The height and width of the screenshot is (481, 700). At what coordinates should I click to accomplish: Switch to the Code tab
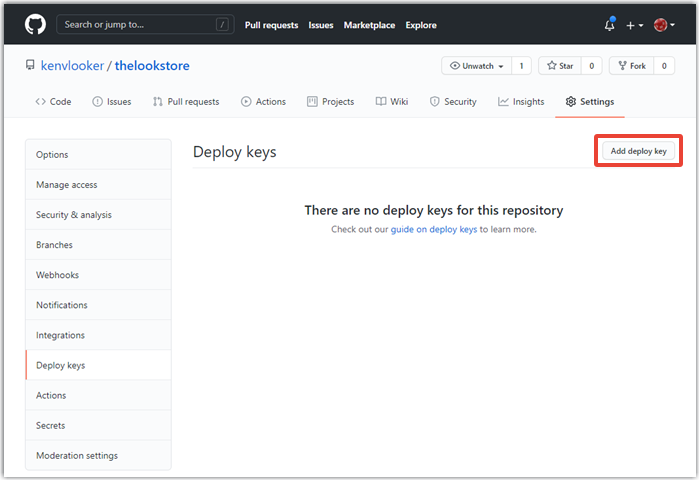[x=53, y=102]
